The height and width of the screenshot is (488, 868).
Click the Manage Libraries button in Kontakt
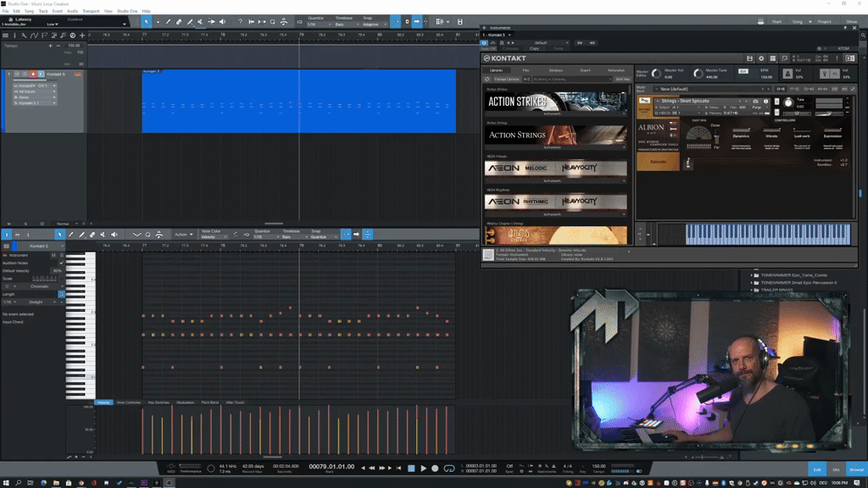[506, 77]
